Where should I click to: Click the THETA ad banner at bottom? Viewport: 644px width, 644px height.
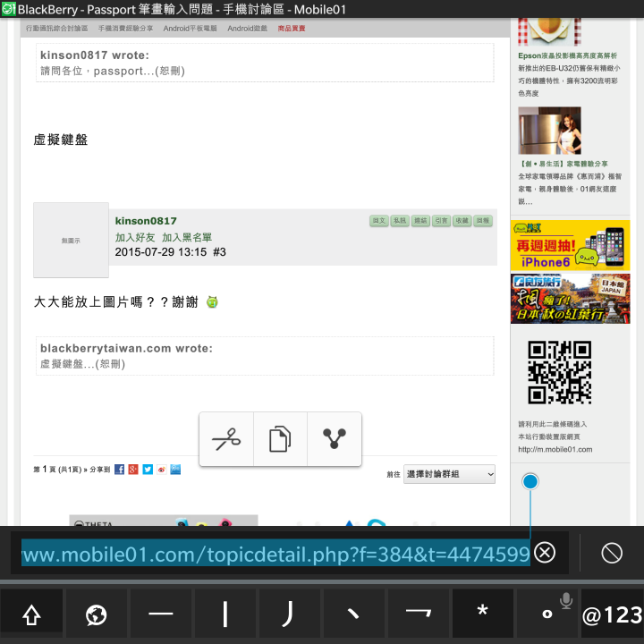tap(164, 520)
